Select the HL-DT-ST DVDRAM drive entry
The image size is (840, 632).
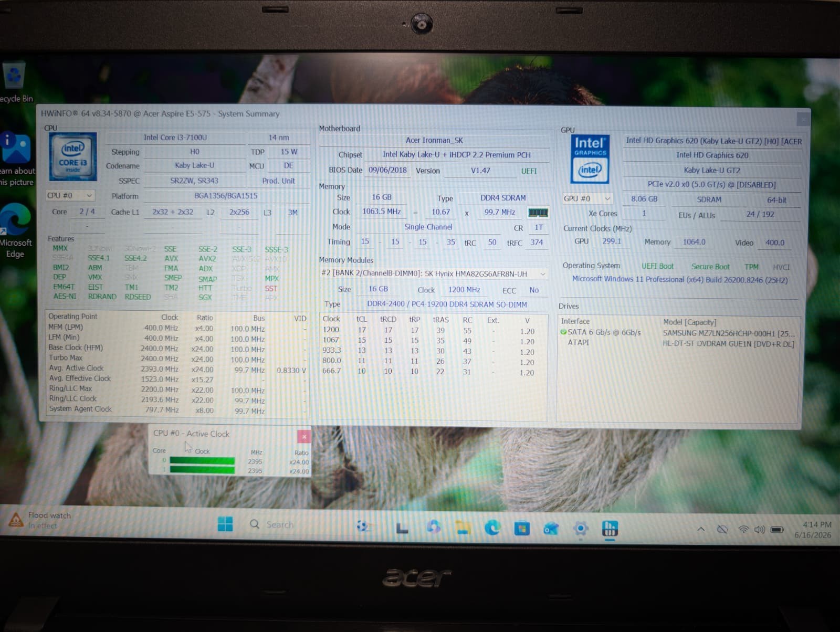click(x=728, y=344)
